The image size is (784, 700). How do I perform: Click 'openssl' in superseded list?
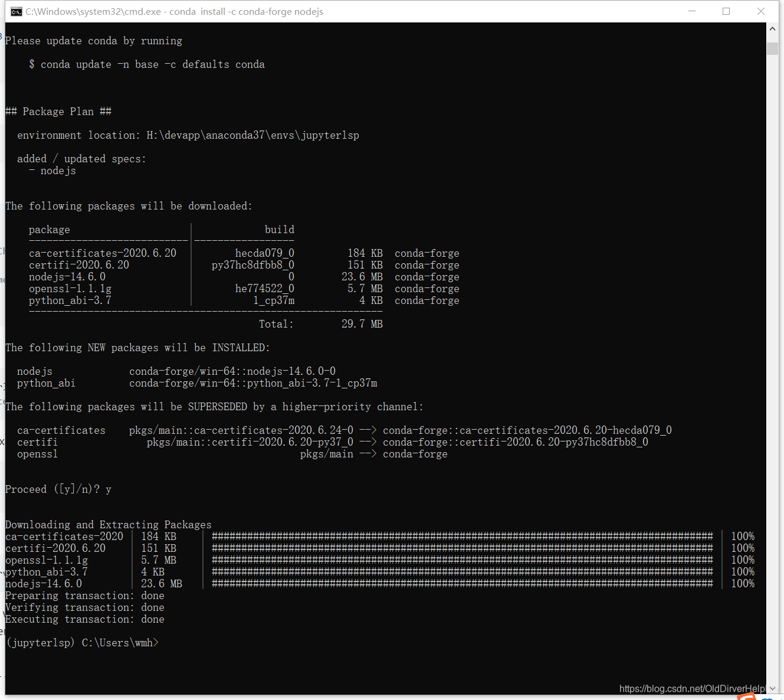point(38,454)
